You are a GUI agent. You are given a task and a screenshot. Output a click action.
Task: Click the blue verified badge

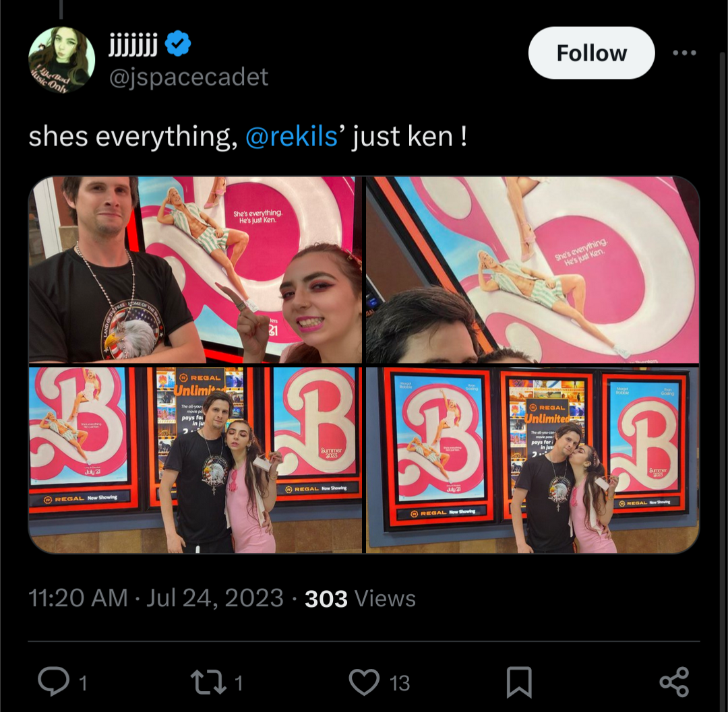tap(178, 44)
